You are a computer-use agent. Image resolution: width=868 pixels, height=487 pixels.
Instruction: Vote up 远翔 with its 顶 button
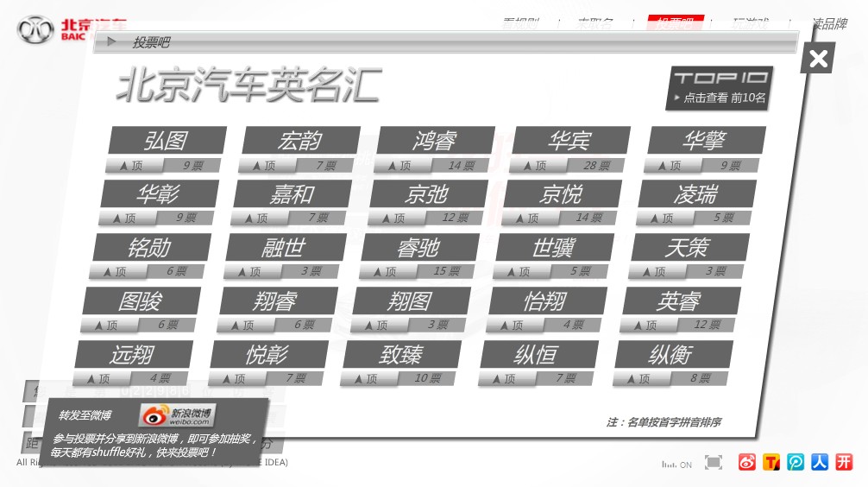tap(101, 379)
